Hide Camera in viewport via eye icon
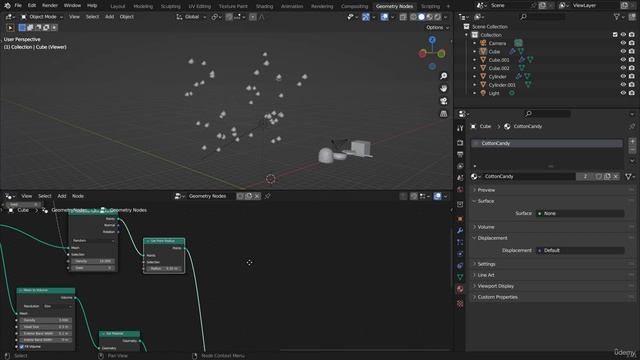 (x=623, y=43)
